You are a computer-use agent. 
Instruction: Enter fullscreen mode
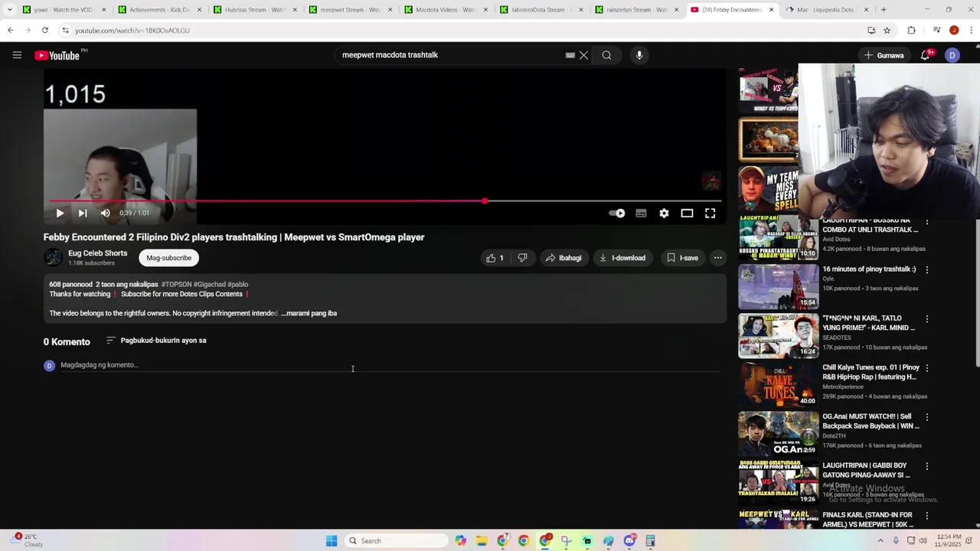(x=710, y=214)
